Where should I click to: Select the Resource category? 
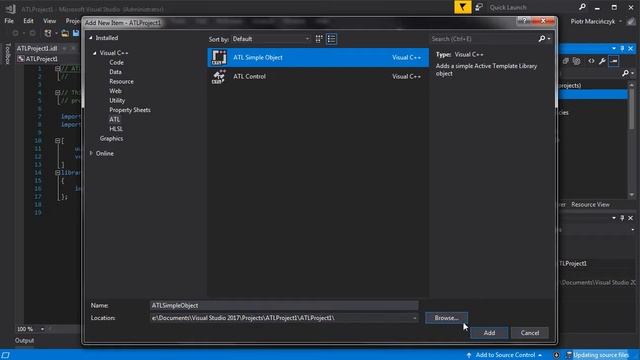pos(121,81)
